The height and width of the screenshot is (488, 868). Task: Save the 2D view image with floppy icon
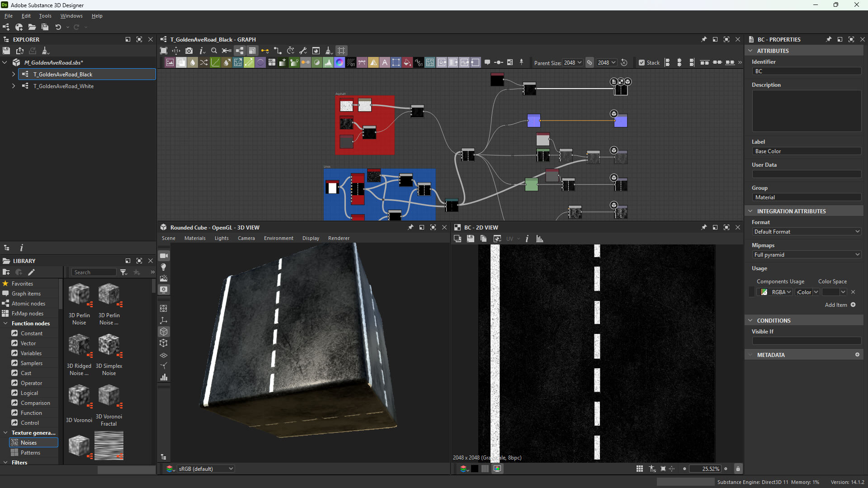click(x=471, y=239)
